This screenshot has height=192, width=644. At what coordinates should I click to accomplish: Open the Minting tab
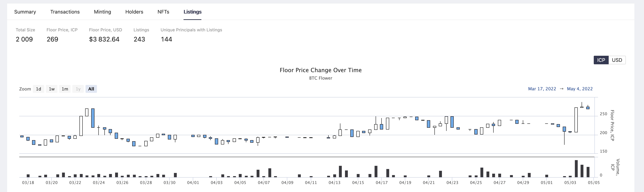coord(102,12)
